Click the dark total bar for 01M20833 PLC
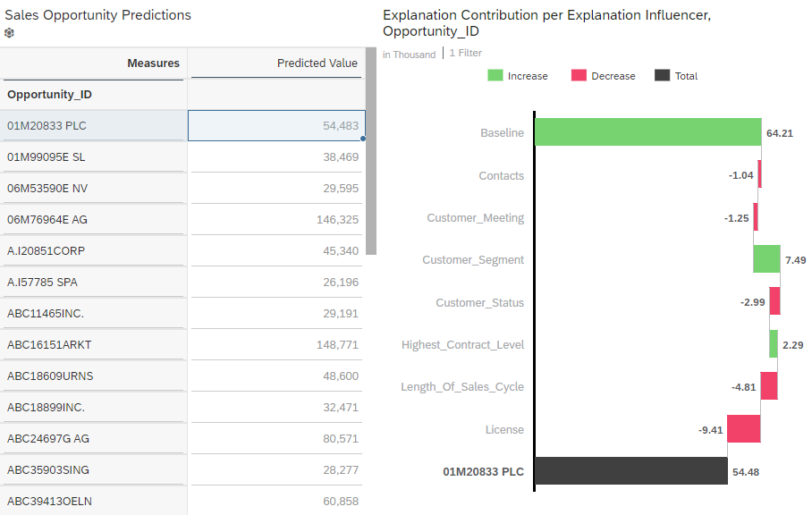Screen dimensions: 812x515 point(631,471)
